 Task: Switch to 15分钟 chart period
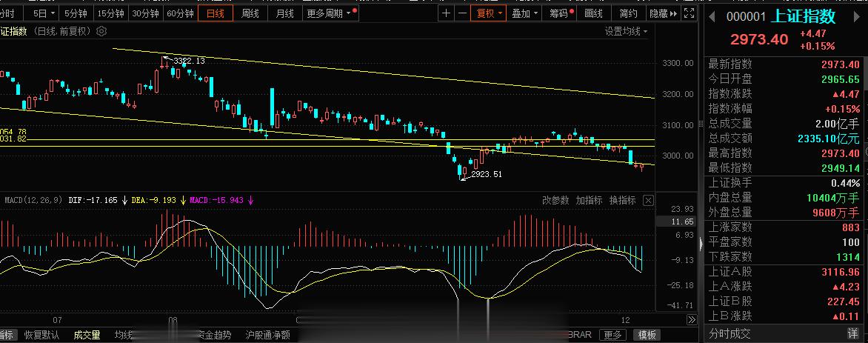click(x=110, y=13)
